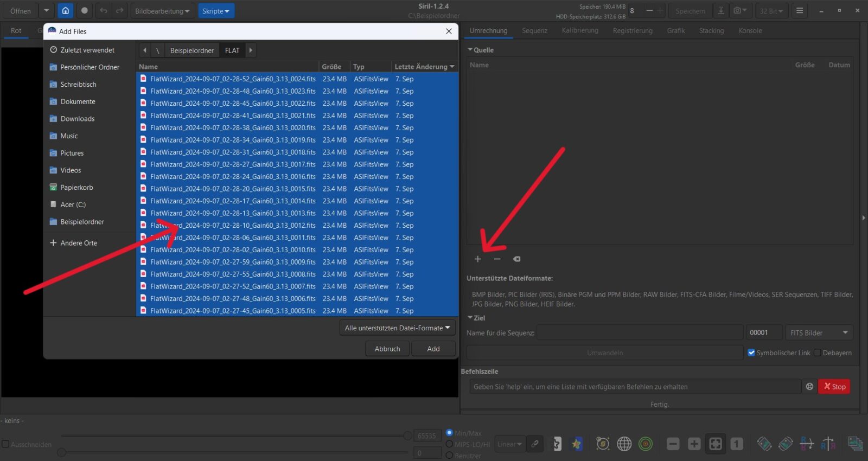Open Downloads in the file dialog sidebar
This screenshot has height=461, width=868.
[78, 119]
